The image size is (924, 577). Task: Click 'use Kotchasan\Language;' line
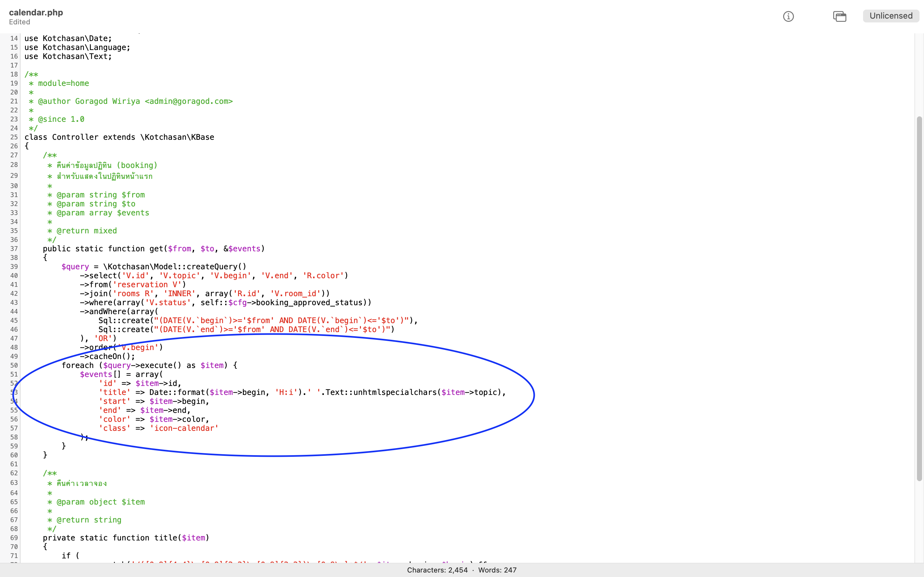click(x=77, y=47)
